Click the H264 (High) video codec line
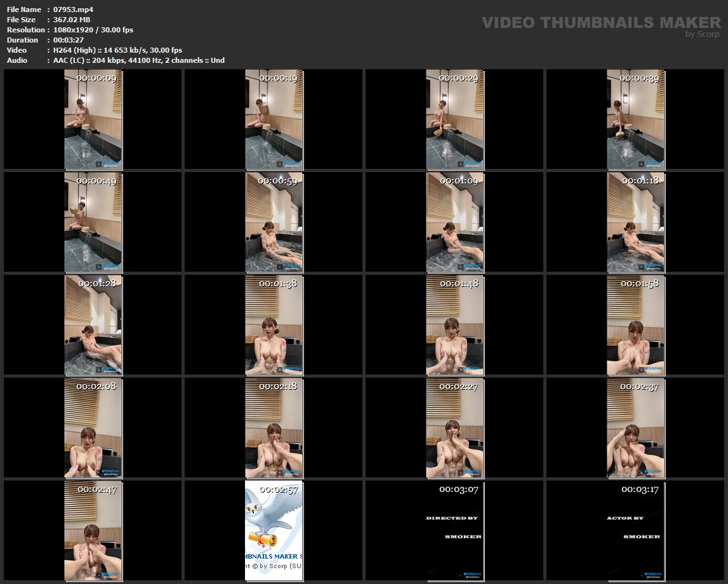The image size is (728, 584). (x=117, y=50)
